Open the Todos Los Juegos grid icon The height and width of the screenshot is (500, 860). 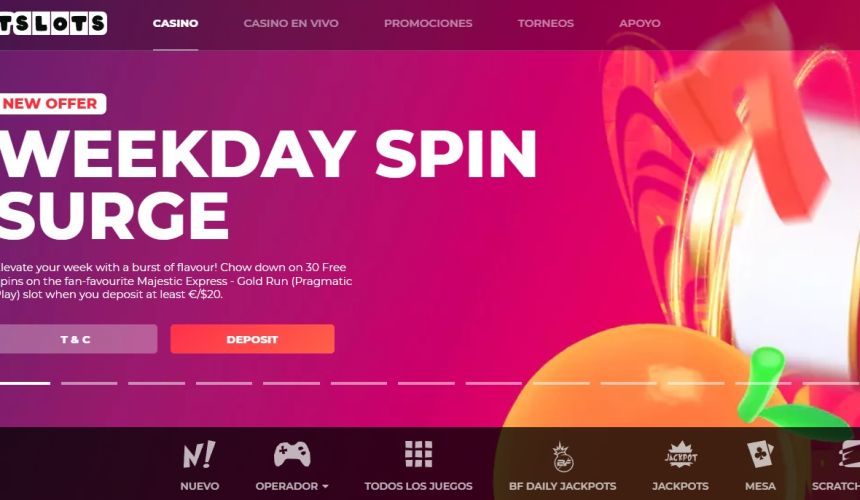point(418,454)
